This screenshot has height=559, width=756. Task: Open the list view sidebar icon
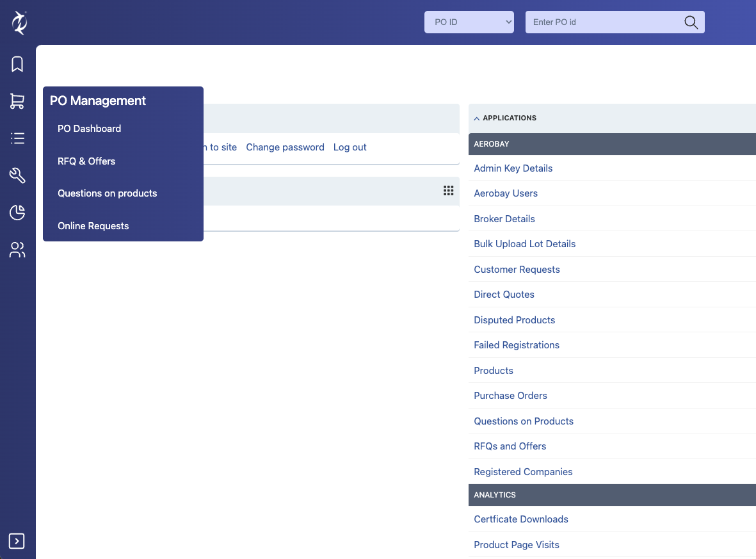click(17, 138)
